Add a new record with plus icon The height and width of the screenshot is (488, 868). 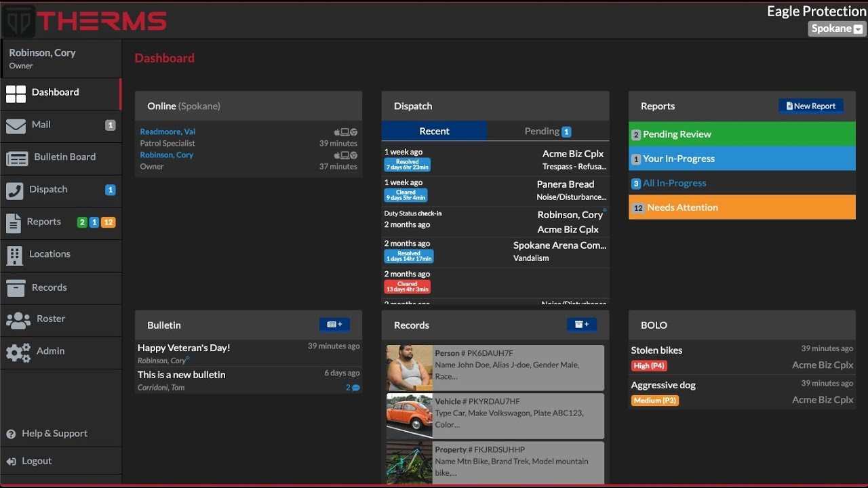[582, 325]
